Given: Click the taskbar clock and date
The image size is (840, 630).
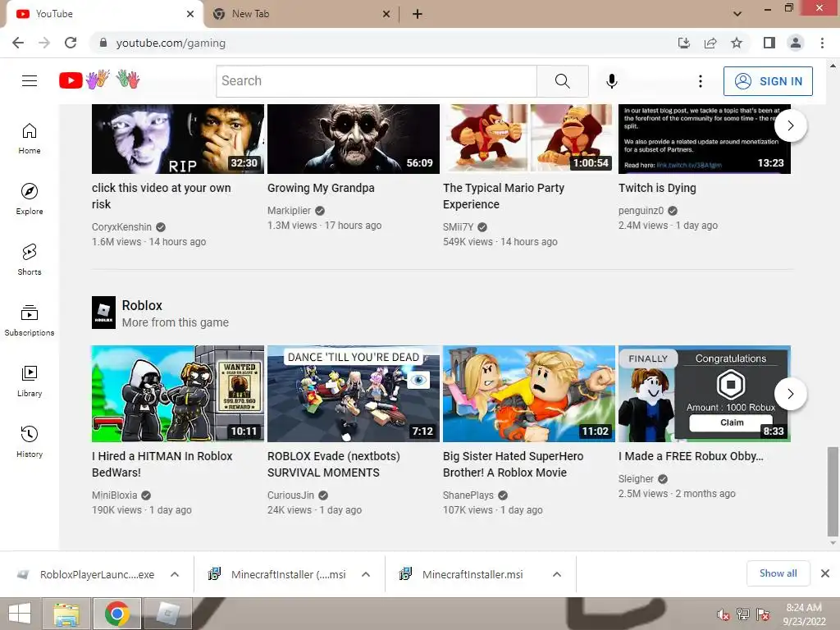Looking at the screenshot, I should tap(804, 614).
